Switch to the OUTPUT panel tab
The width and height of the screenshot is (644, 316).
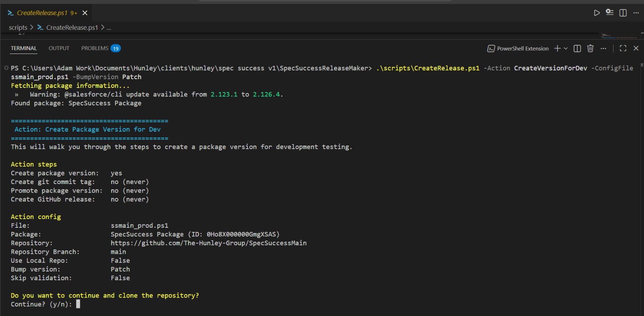(59, 48)
